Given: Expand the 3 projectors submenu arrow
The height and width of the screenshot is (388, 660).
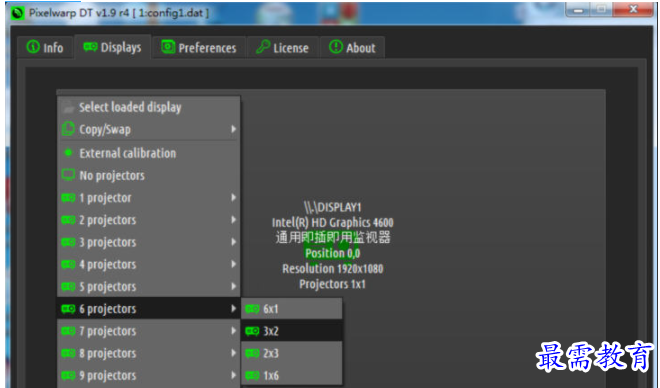Looking at the screenshot, I should pos(233,242).
